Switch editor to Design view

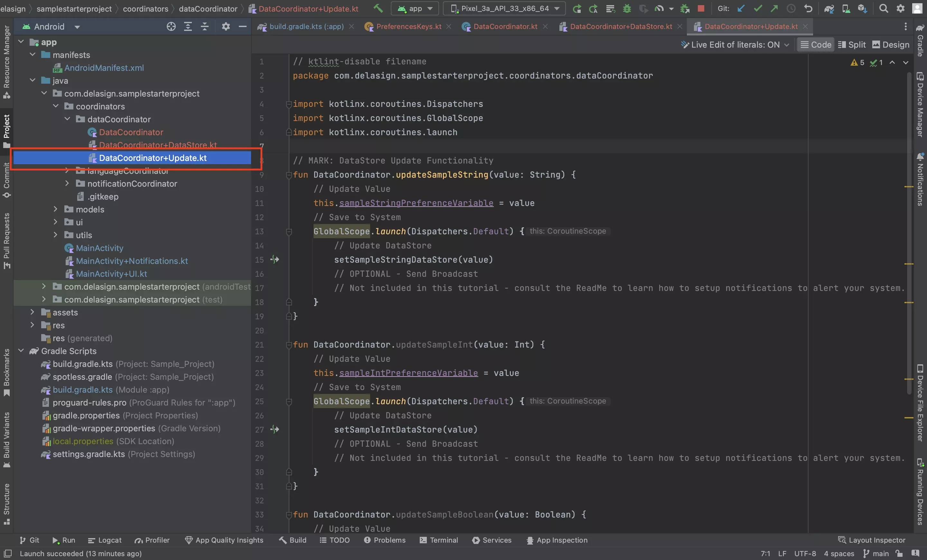click(x=891, y=45)
